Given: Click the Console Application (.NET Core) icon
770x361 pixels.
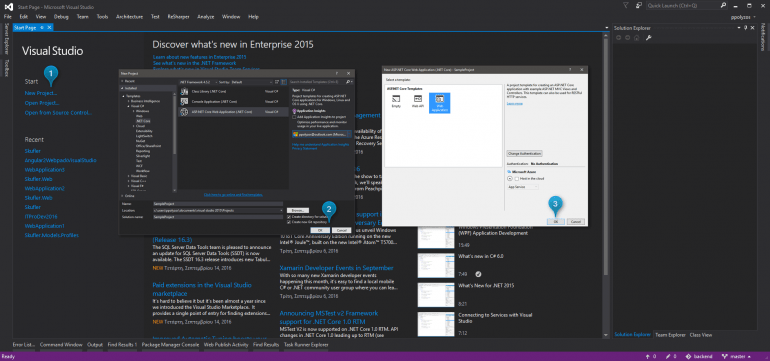Looking at the screenshot, I should point(184,102).
